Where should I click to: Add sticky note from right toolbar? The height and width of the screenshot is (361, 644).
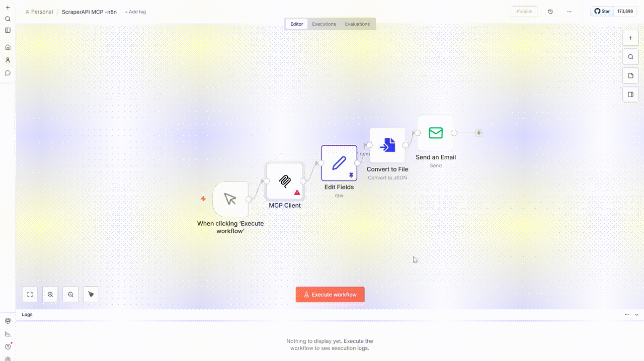(x=630, y=75)
